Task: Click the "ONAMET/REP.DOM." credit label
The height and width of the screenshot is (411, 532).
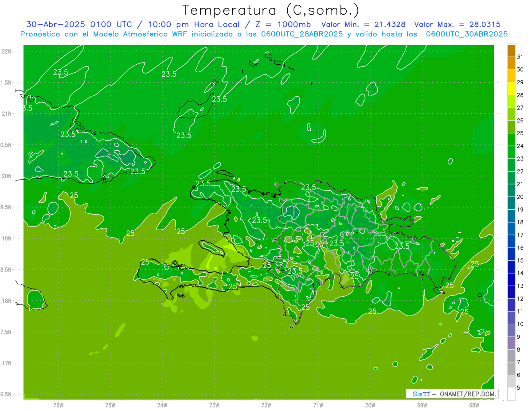Action: pos(468,394)
